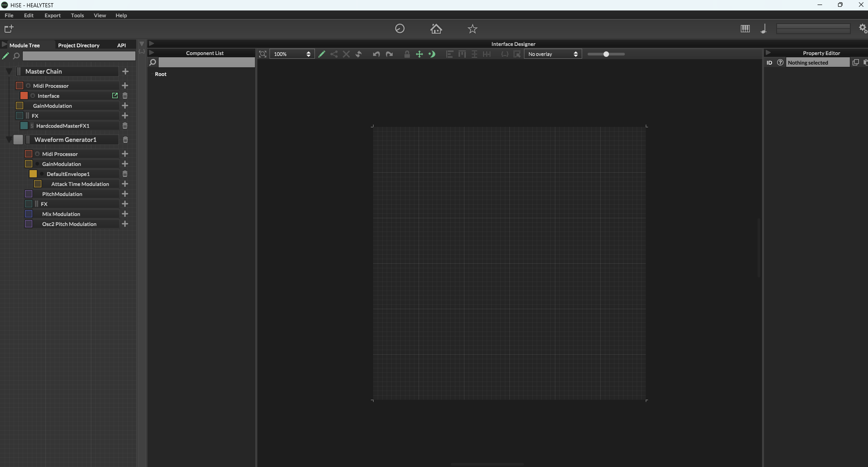
Task: Click the zoom to fit icon
Action: coord(263,54)
